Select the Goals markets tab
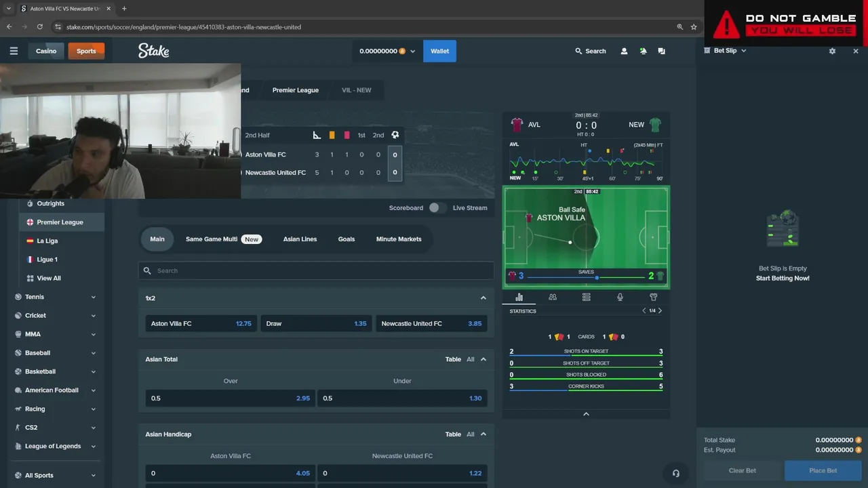 pyautogui.click(x=347, y=239)
